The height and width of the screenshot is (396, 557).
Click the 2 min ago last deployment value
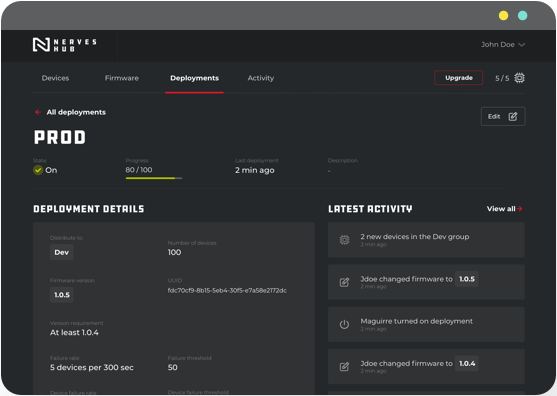(x=255, y=170)
